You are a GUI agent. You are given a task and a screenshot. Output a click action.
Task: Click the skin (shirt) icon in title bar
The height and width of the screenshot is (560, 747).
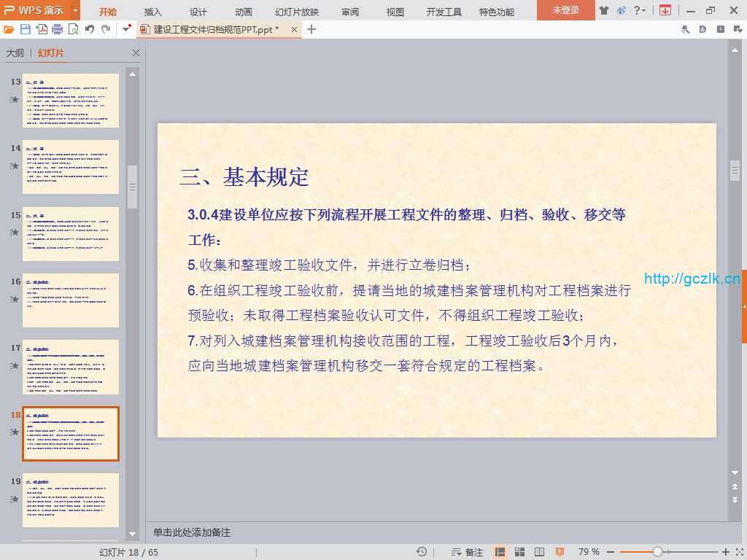(x=604, y=10)
